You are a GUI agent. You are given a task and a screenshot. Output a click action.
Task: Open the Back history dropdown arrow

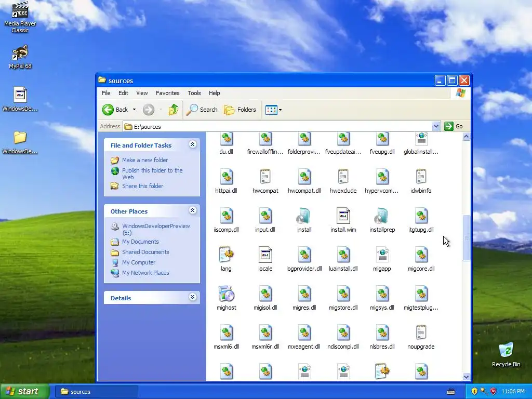click(135, 110)
